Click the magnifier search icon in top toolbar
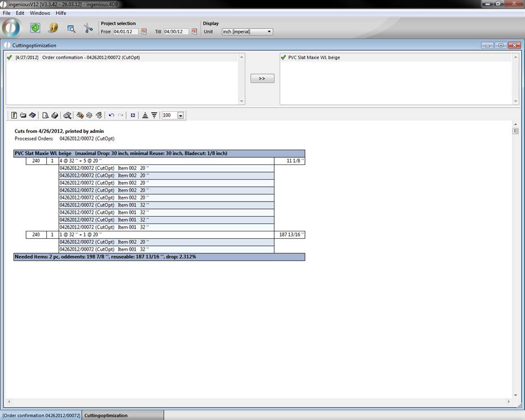Screen dimensions: 525x420 (71, 28)
